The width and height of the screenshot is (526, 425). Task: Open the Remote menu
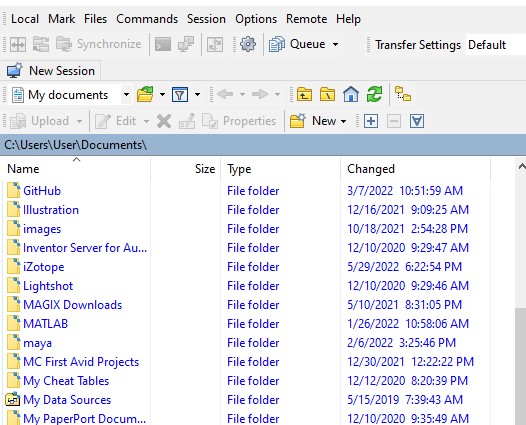pos(307,19)
